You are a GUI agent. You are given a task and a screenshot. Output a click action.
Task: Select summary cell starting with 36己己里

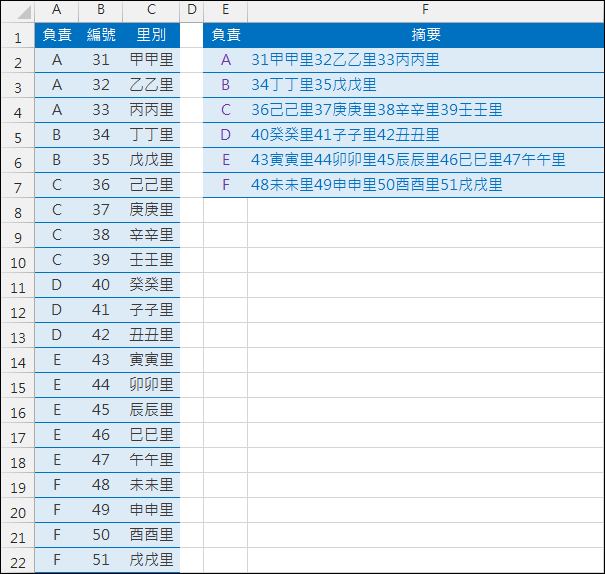coord(426,110)
